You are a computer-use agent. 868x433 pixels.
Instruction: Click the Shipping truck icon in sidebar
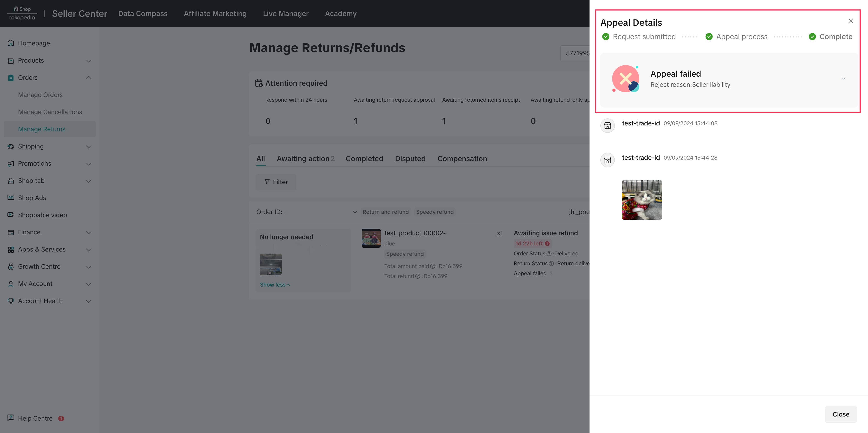11,146
